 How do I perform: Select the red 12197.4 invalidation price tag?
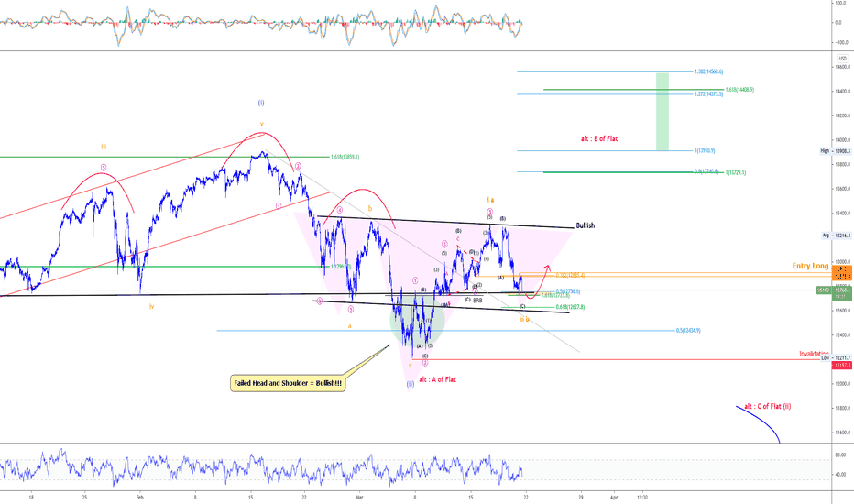point(843,365)
